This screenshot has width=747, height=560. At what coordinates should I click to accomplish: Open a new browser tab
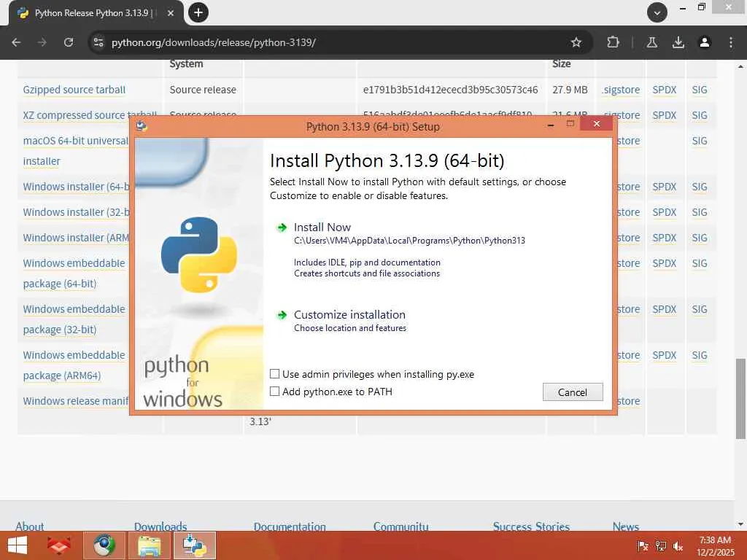(x=198, y=12)
